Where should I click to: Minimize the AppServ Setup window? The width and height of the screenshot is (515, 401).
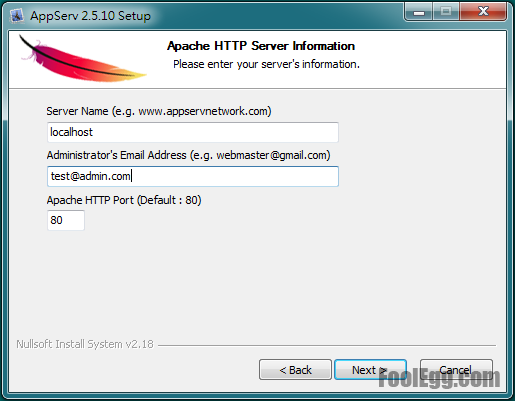419,12
